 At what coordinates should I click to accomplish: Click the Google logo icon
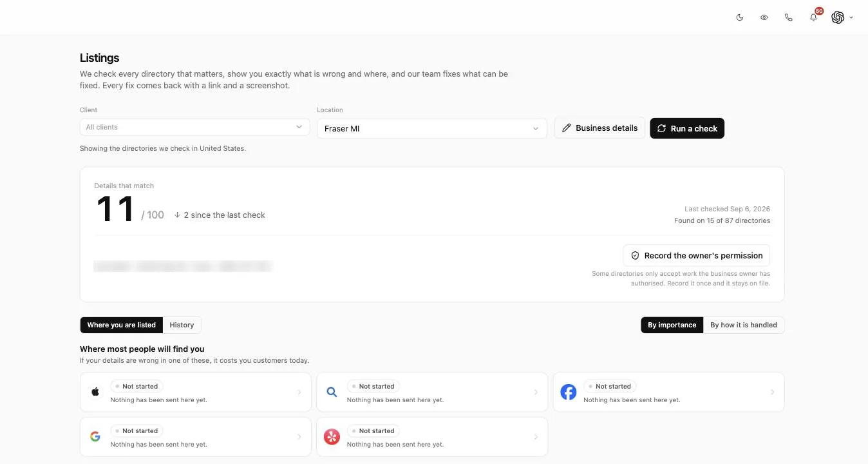pyautogui.click(x=95, y=436)
